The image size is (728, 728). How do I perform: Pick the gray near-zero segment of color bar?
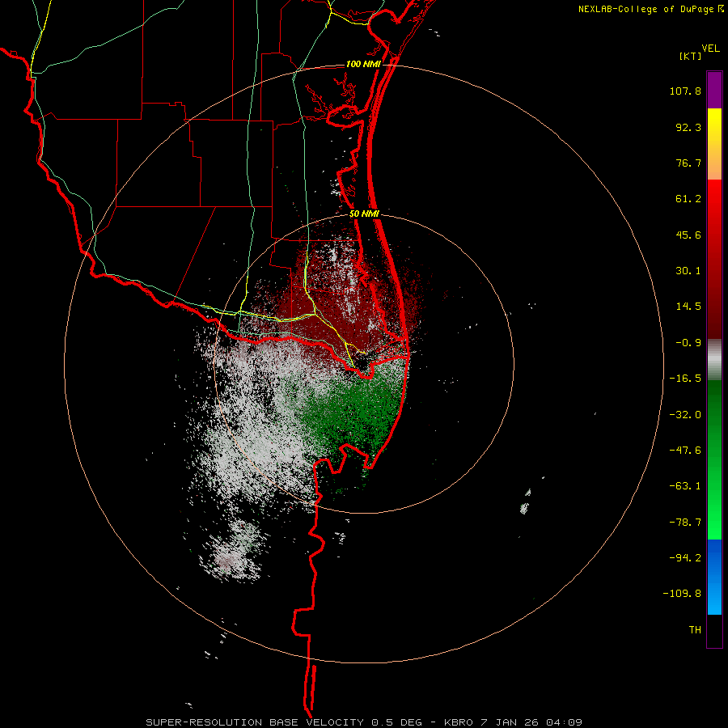point(714,360)
